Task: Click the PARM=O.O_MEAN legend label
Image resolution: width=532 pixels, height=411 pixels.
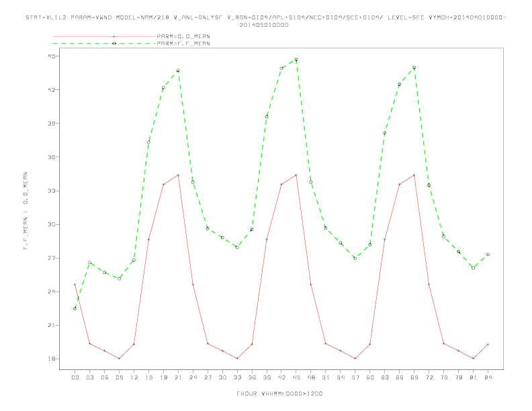Action: point(183,36)
